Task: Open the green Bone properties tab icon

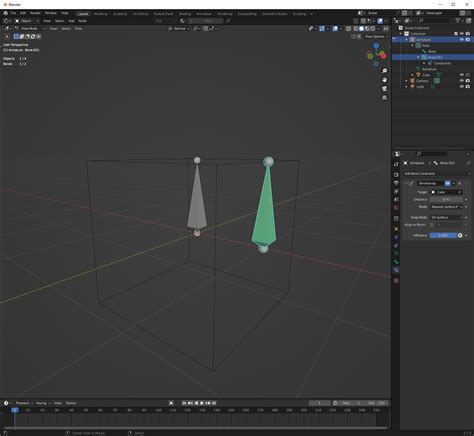Action: [x=396, y=262]
